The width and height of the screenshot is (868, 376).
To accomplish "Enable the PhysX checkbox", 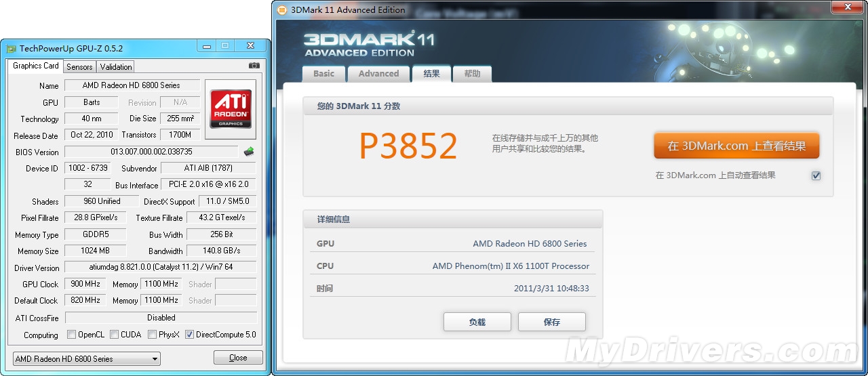I will (153, 334).
